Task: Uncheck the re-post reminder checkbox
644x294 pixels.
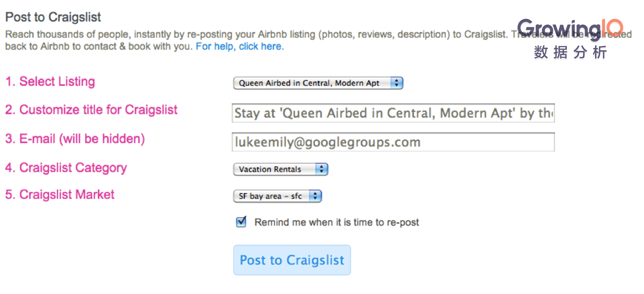Action: [241, 222]
